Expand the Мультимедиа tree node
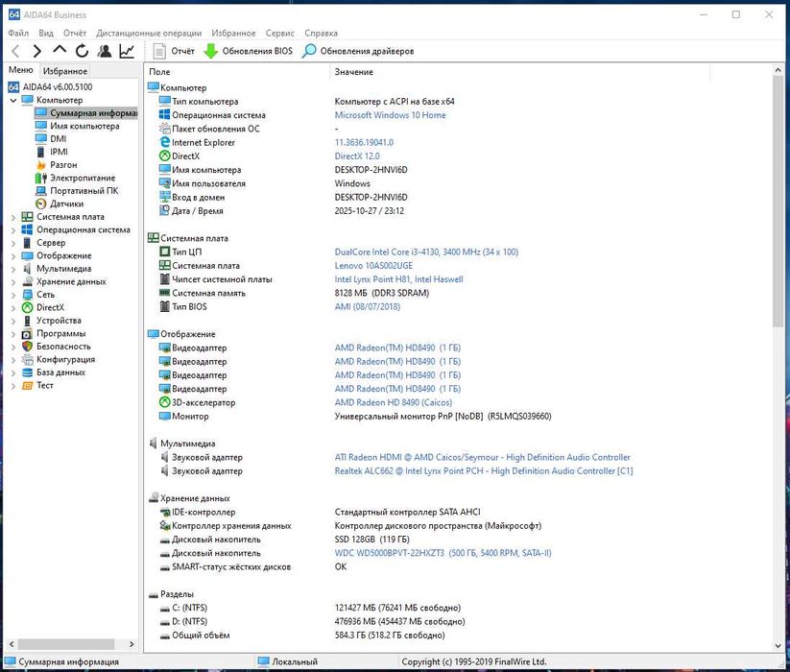Image resolution: width=790 pixels, height=672 pixels. 13,269
